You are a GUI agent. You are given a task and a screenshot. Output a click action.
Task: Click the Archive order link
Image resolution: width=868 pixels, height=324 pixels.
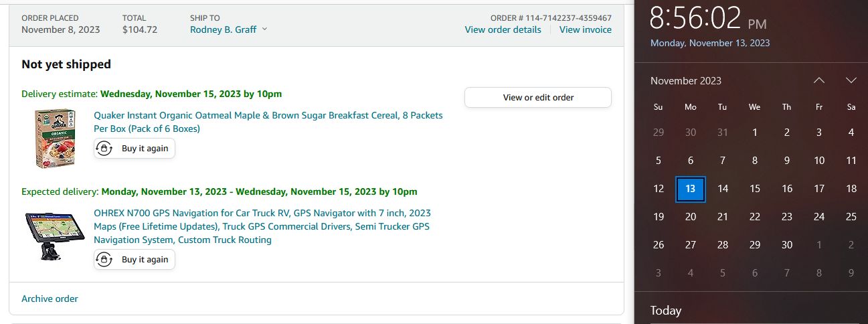tap(50, 299)
